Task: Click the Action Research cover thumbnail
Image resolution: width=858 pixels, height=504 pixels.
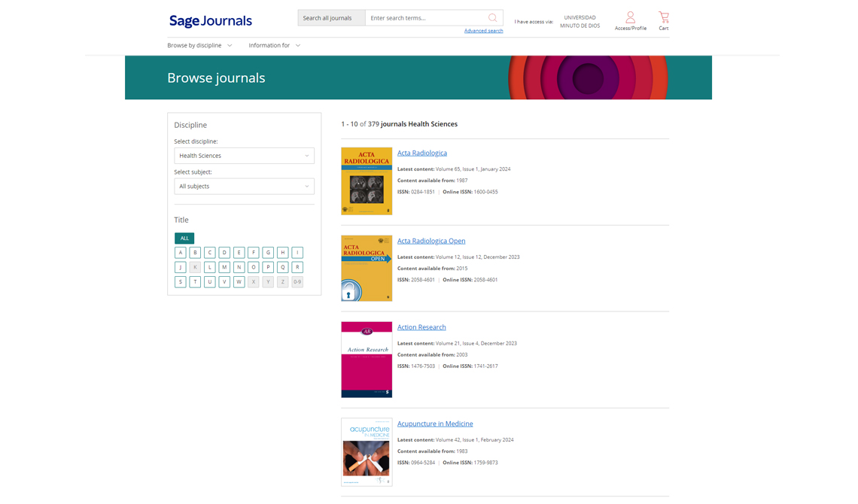Action: tap(367, 360)
